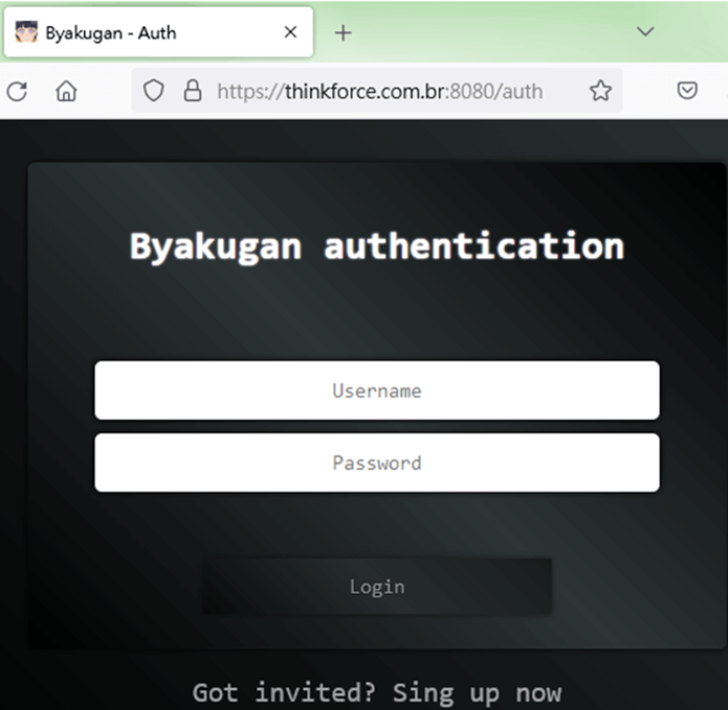The width and height of the screenshot is (728, 710).
Task: Click into the Username field
Action: 377,391
